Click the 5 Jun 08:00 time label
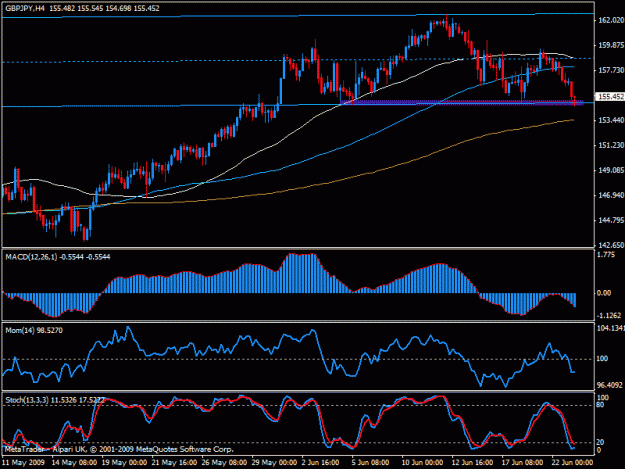625x469 pixels. (x=370, y=463)
